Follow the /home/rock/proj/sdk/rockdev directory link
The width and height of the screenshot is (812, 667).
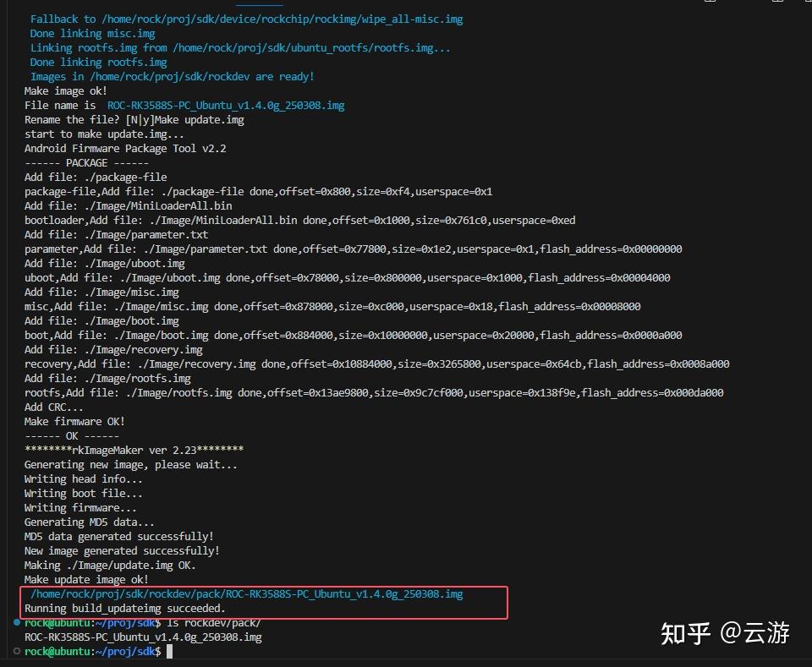(x=170, y=77)
